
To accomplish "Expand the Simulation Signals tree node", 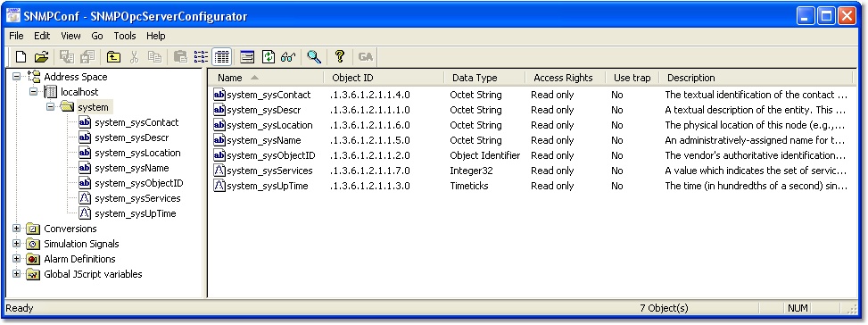I will [17, 243].
